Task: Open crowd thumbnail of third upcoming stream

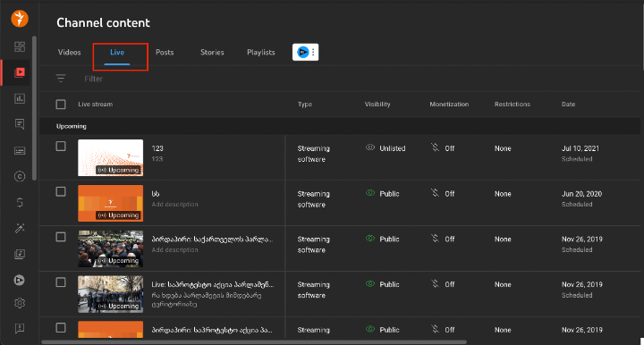Action: point(111,248)
